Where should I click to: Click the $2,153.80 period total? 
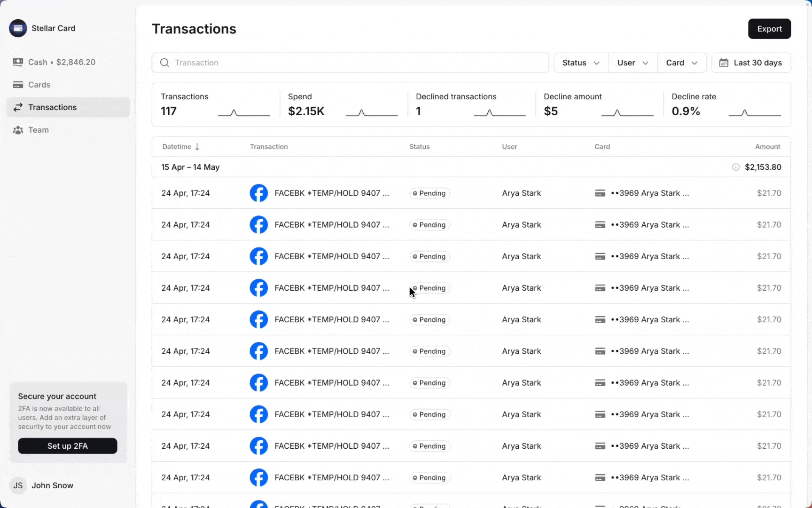click(763, 167)
